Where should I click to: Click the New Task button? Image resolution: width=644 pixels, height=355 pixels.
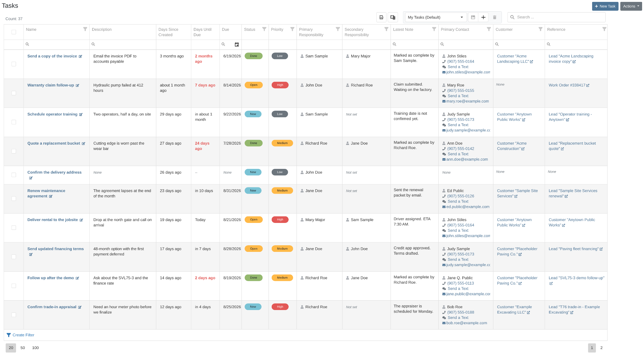[605, 6]
